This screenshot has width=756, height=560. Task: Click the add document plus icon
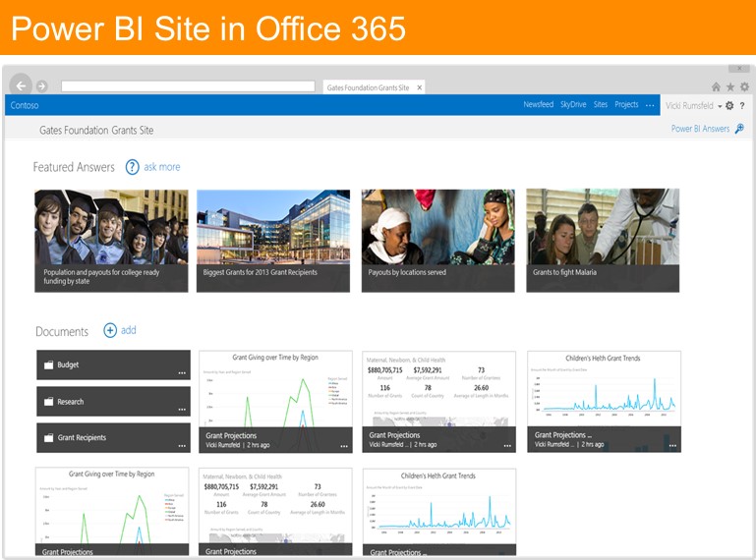(x=110, y=330)
